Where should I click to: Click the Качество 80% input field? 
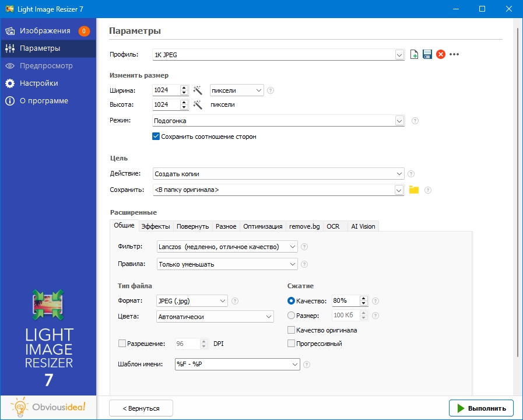click(x=346, y=301)
